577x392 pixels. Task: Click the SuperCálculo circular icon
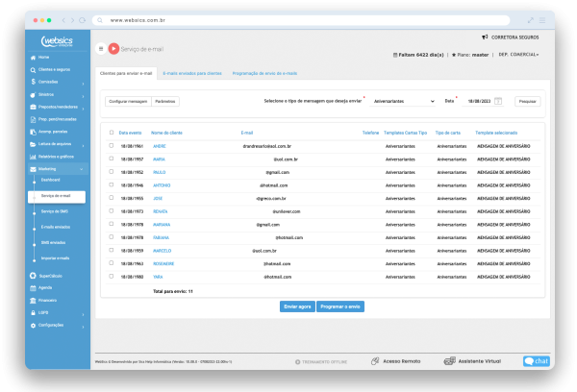pyautogui.click(x=33, y=276)
